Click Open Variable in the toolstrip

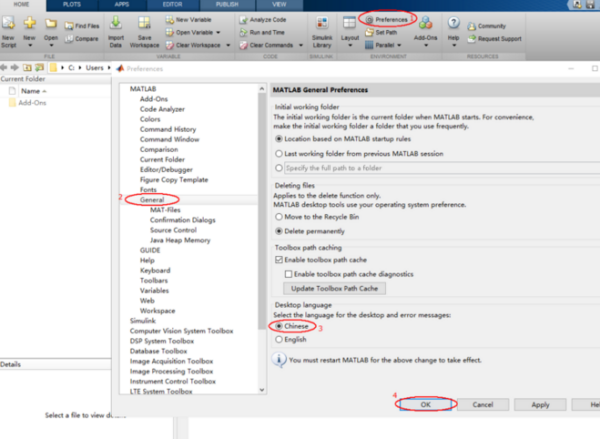(x=189, y=33)
